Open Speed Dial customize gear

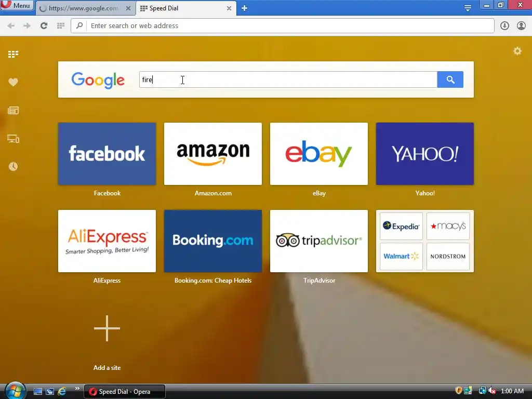pyautogui.click(x=517, y=51)
